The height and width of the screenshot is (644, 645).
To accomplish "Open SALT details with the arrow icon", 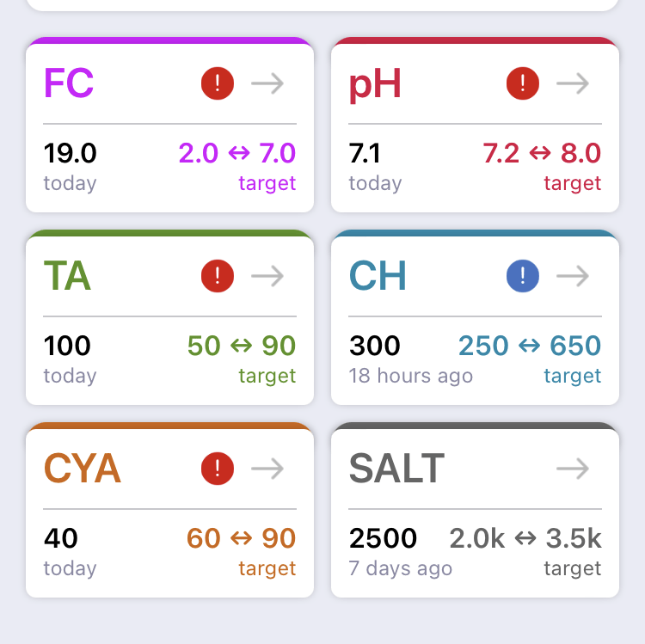I will tap(573, 469).
